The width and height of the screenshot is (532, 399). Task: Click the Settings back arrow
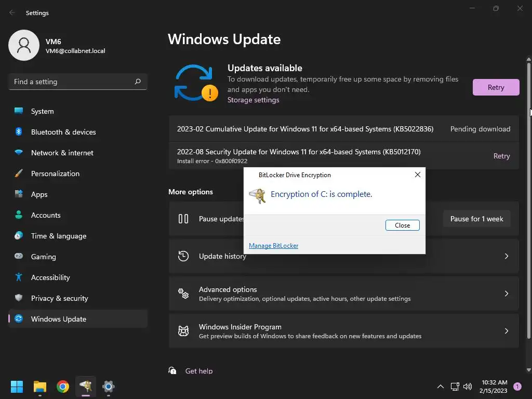[12, 12]
